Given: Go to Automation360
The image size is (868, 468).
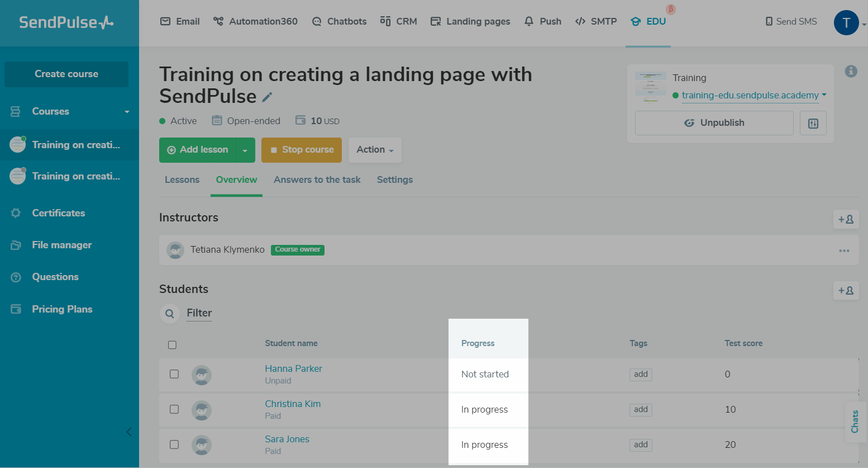Looking at the screenshot, I should (x=255, y=21).
